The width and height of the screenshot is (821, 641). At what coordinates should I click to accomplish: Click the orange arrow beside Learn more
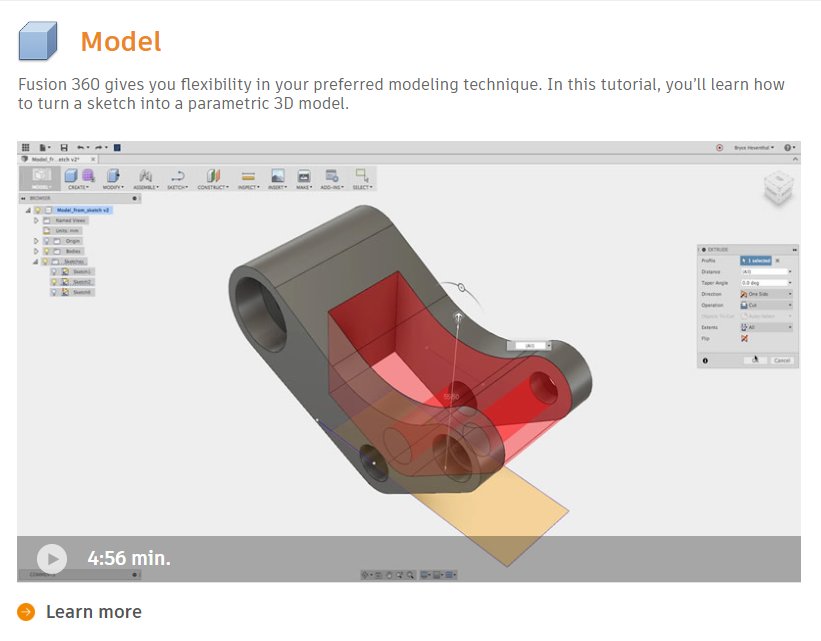26,612
